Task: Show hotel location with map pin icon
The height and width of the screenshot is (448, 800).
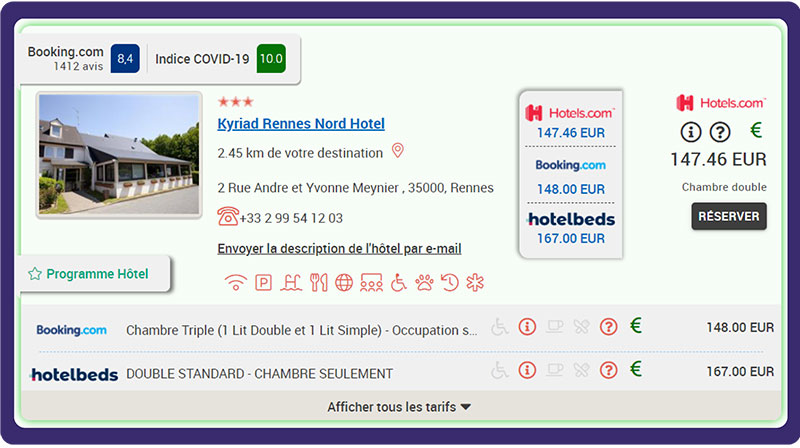Action: [x=397, y=151]
